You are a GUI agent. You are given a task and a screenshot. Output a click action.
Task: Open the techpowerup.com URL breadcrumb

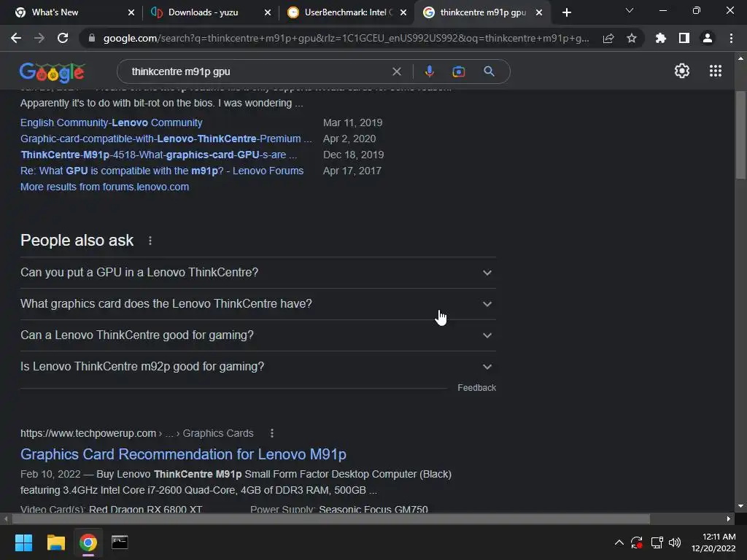point(136,433)
